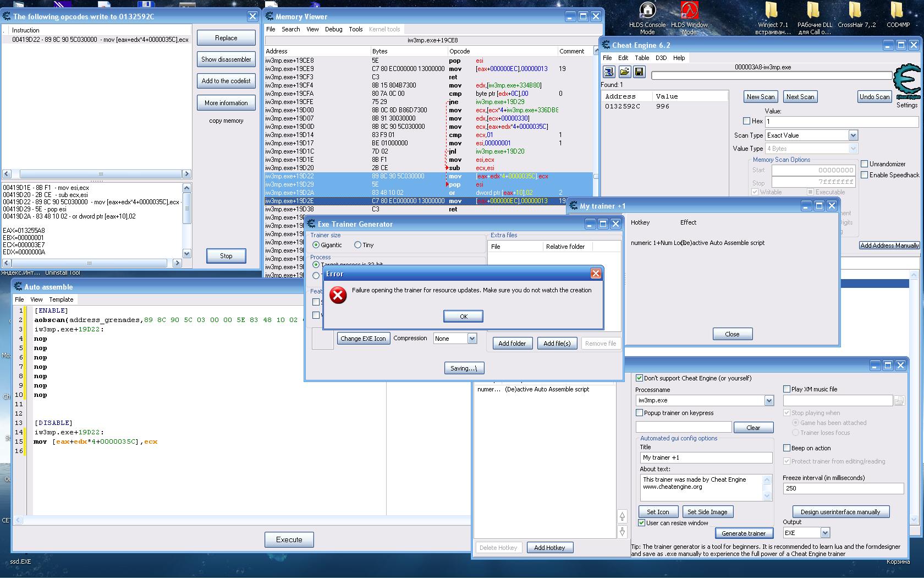Minimize the Cheat Engine 6.2 window
The width and height of the screenshot is (924, 578).
click(889, 45)
